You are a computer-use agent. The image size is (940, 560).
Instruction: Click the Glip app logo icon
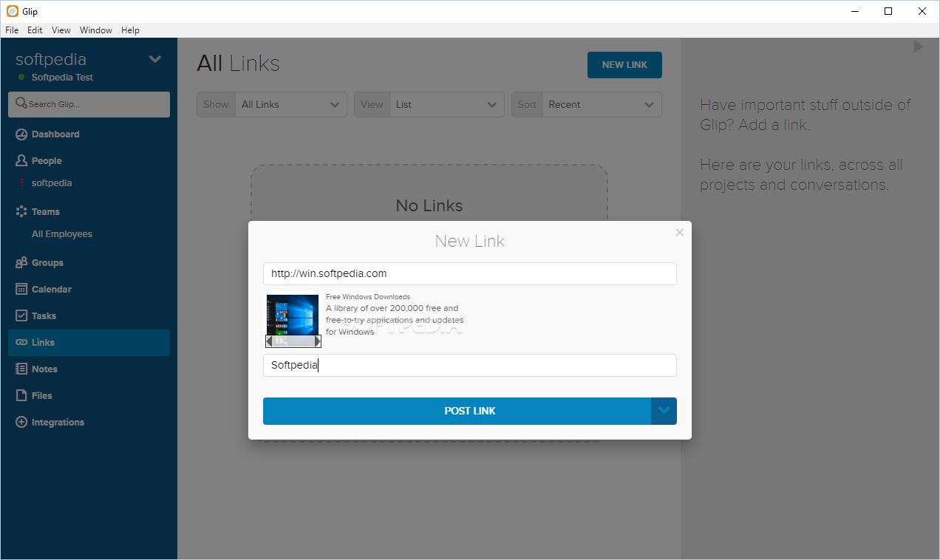pos(13,11)
